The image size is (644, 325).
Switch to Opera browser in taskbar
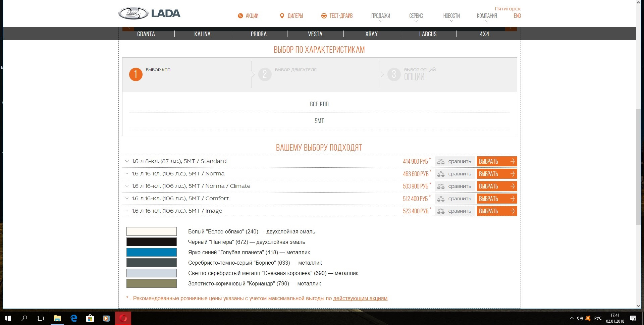pos(123,318)
